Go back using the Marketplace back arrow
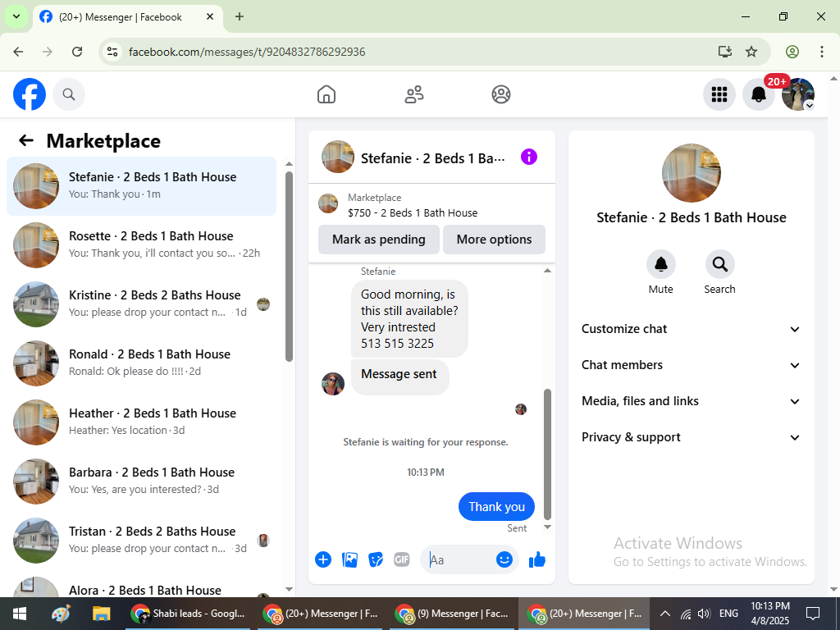Screen dimensions: 840x630 tap(26, 140)
